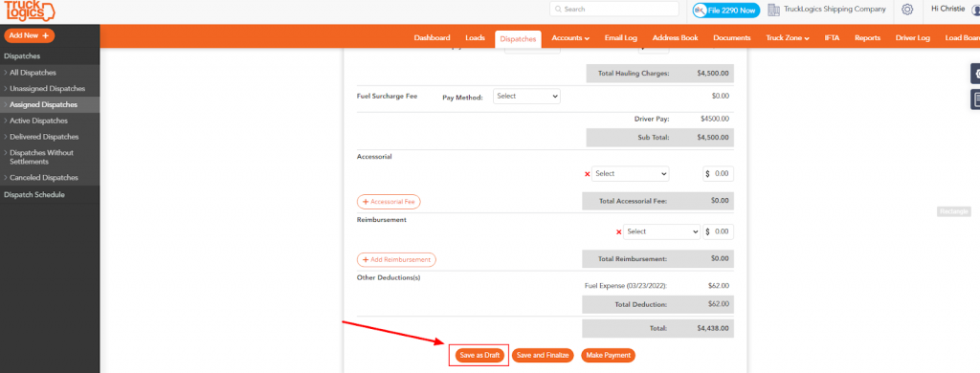Click the TruckLogics logo

click(x=29, y=11)
